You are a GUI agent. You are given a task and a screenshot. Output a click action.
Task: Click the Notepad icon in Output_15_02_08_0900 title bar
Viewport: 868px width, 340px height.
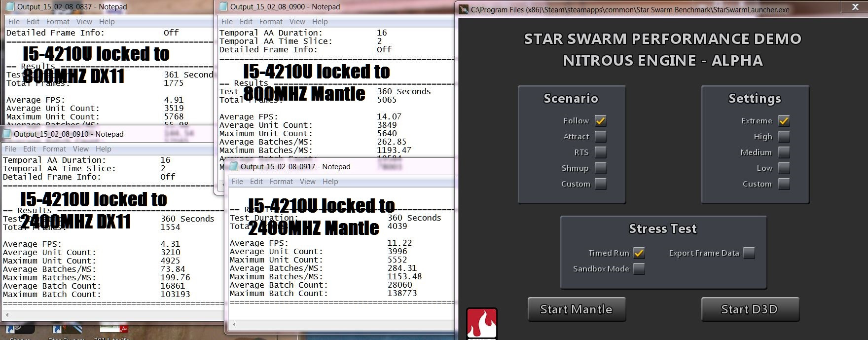click(x=223, y=7)
